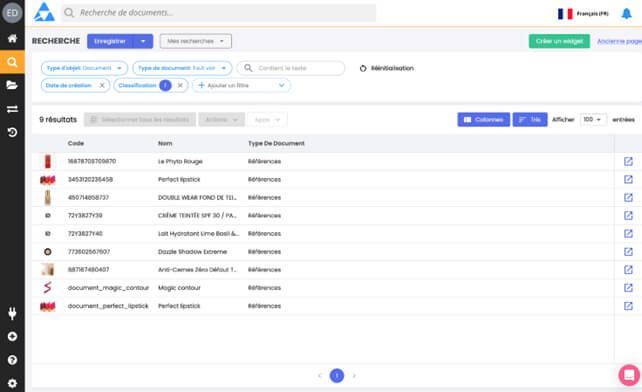Viewport: 642px width, 392px height.
Task: Select the Le Phyto Rouge name cell
Action: pos(180,161)
